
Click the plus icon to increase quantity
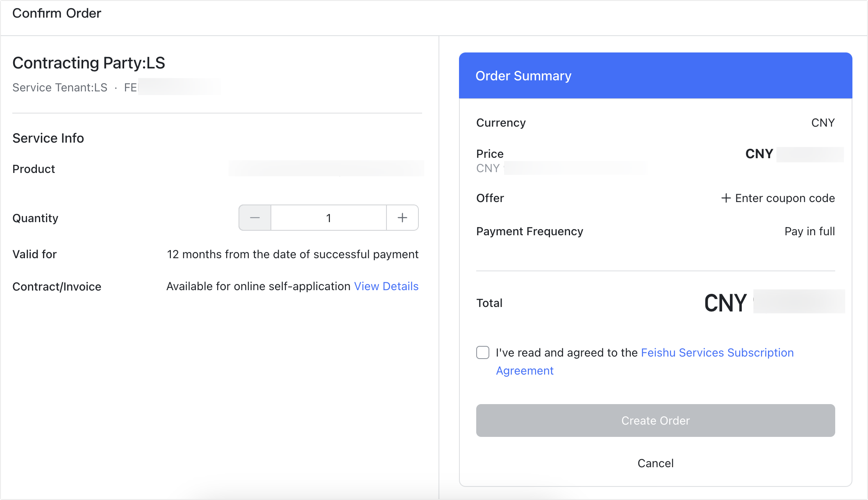[x=402, y=218]
